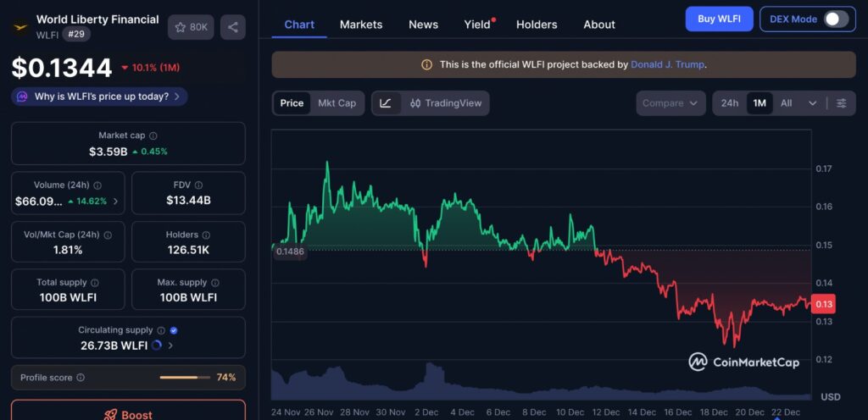Open the Yield tab
Image resolution: width=868 pixels, height=420 pixels.
pyautogui.click(x=477, y=25)
